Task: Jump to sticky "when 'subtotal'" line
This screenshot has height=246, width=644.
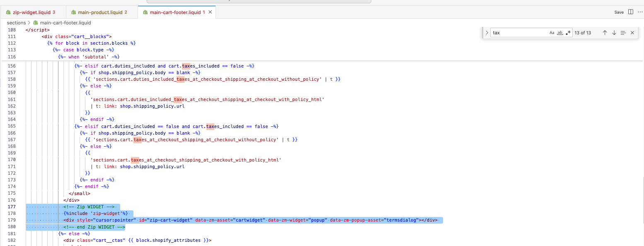Action: tap(89, 57)
